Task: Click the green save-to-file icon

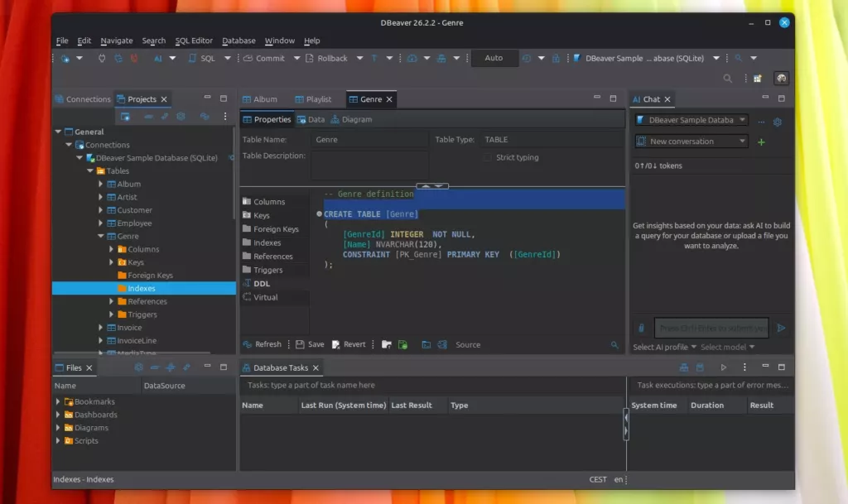Action: [403, 344]
